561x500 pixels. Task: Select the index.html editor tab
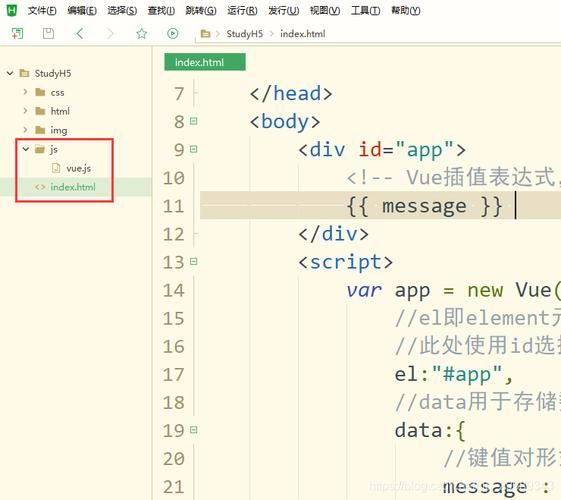(205, 62)
